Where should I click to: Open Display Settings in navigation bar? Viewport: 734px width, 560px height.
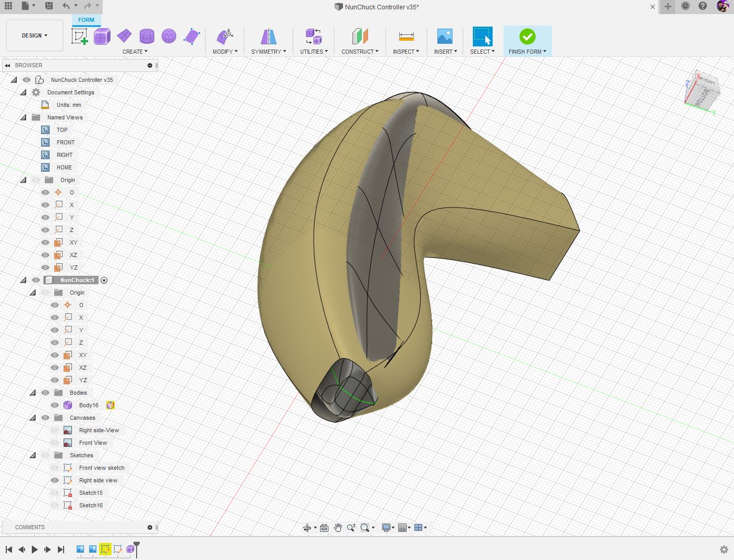pyautogui.click(x=386, y=528)
